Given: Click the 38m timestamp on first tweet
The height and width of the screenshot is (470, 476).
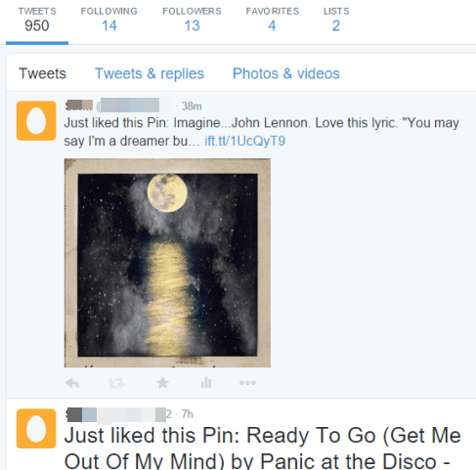Looking at the screenshot, I should pyautogui.click(x=192, y=107).
